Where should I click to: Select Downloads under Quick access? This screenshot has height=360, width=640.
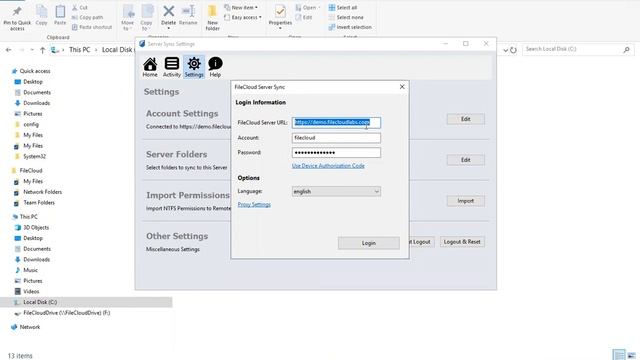point(32,103)
